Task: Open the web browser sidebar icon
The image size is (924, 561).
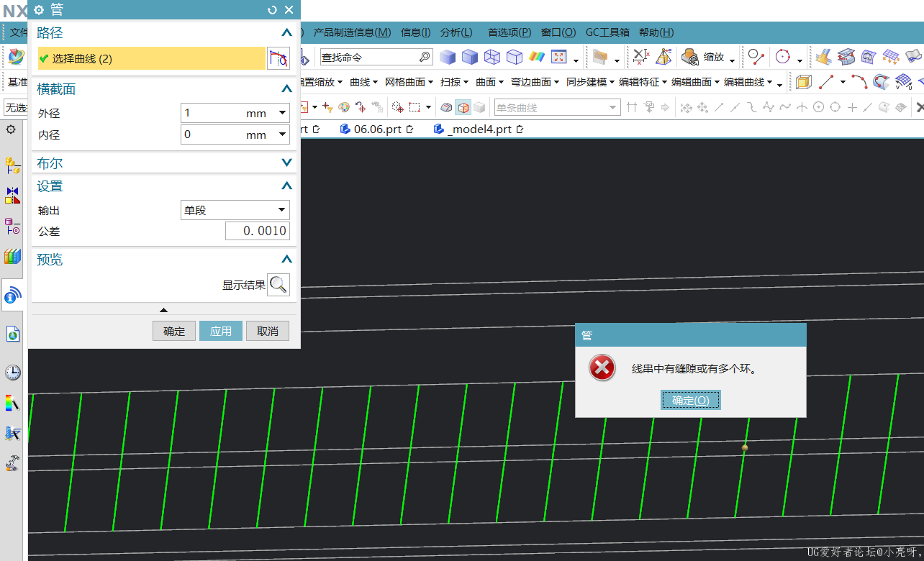Action: click(x=13, y=334)
